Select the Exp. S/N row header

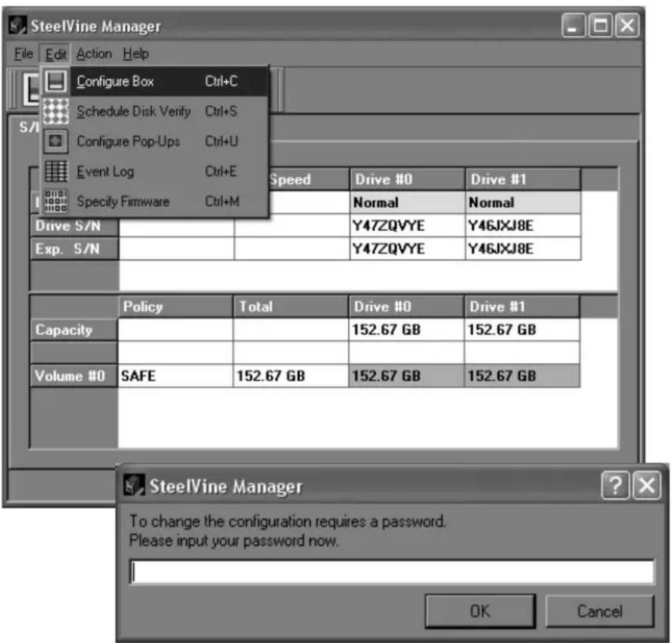click(74, 249)
